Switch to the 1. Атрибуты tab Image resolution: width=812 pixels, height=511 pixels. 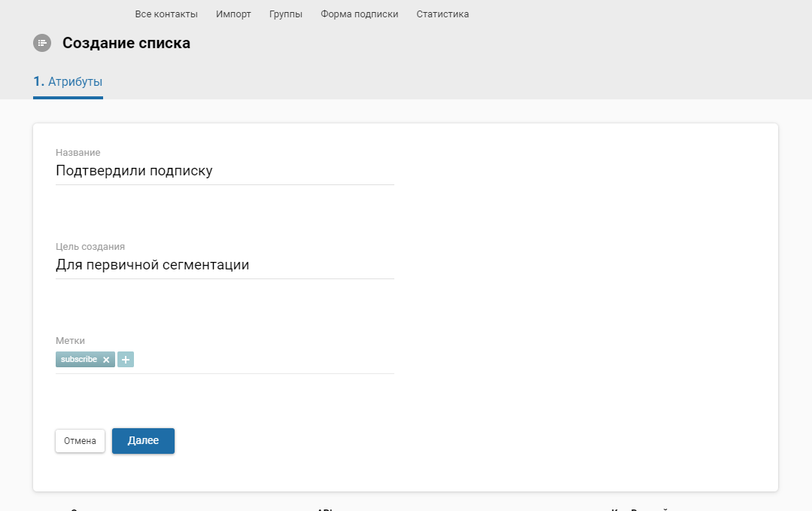point(68,82)
